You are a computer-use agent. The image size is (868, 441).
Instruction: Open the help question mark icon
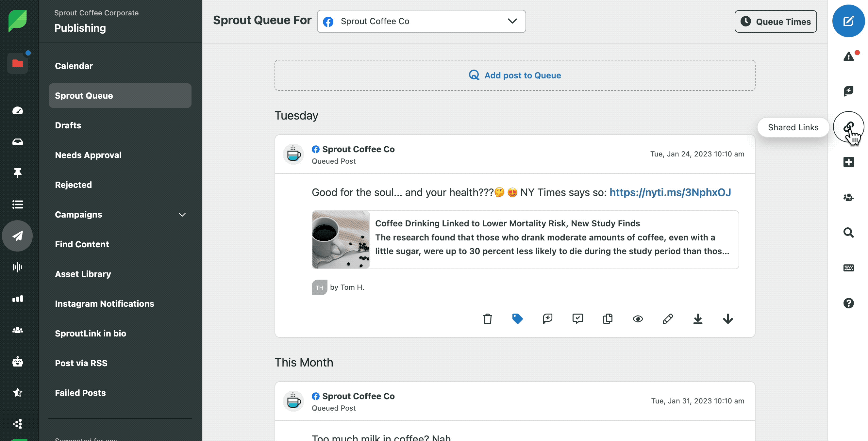(x=848, y=303)
